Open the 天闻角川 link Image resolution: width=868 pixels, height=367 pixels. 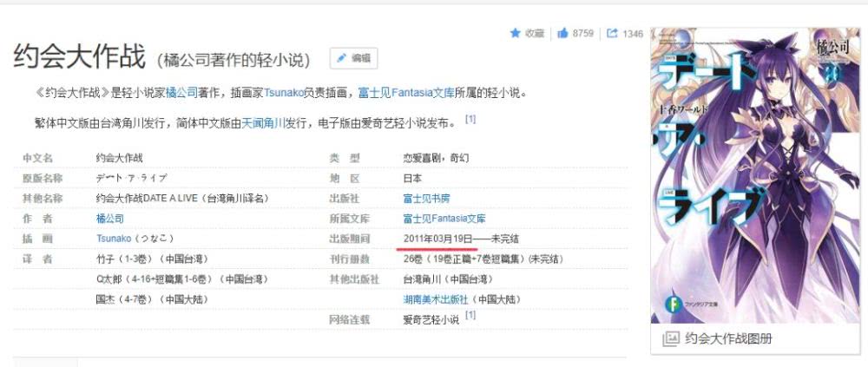263,123
